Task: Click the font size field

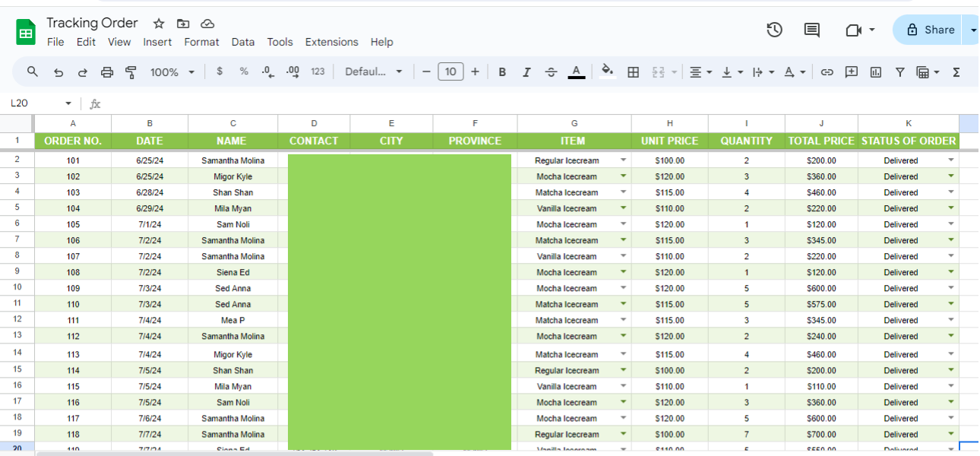Action: coord(450,71)
